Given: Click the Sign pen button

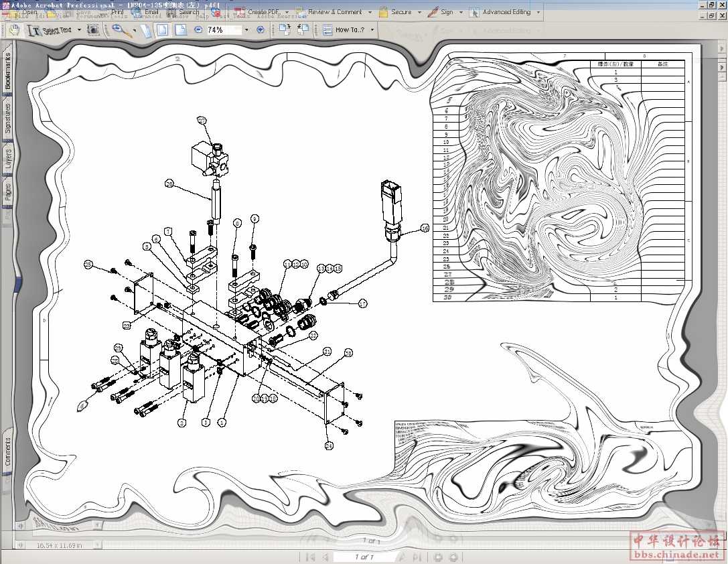Looking at the screenshot, I should point(441,12).
